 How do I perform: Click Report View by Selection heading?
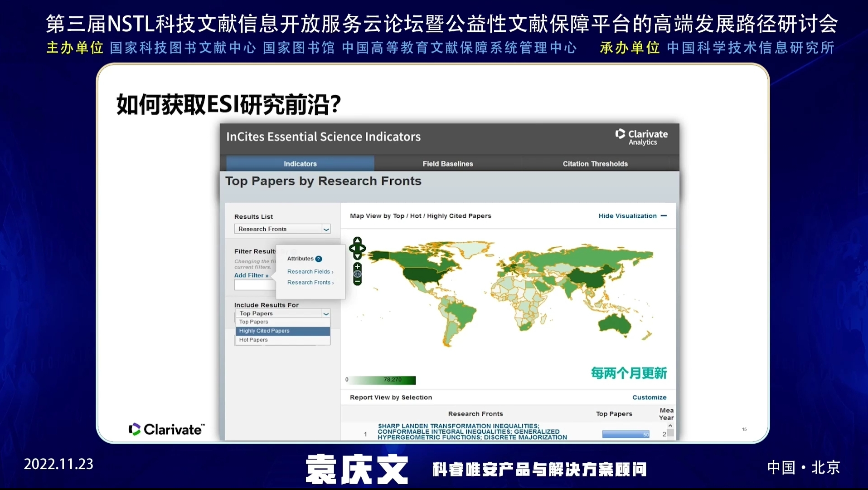pyautogui.click(x=391, y=397)
